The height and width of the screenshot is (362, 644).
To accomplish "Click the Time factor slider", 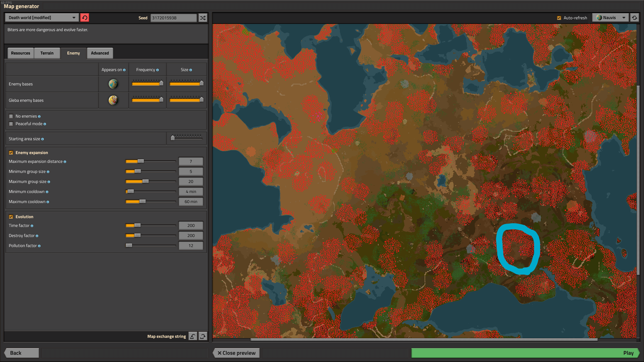I will click(151, 225).
